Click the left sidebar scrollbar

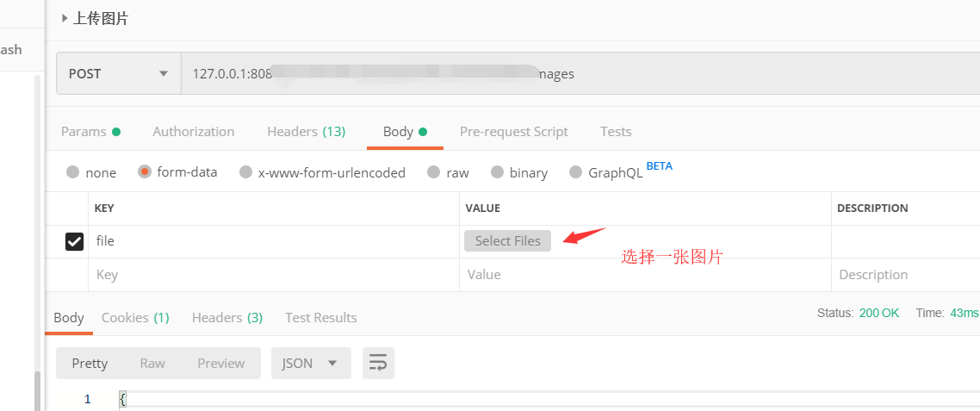coord(38,390)
